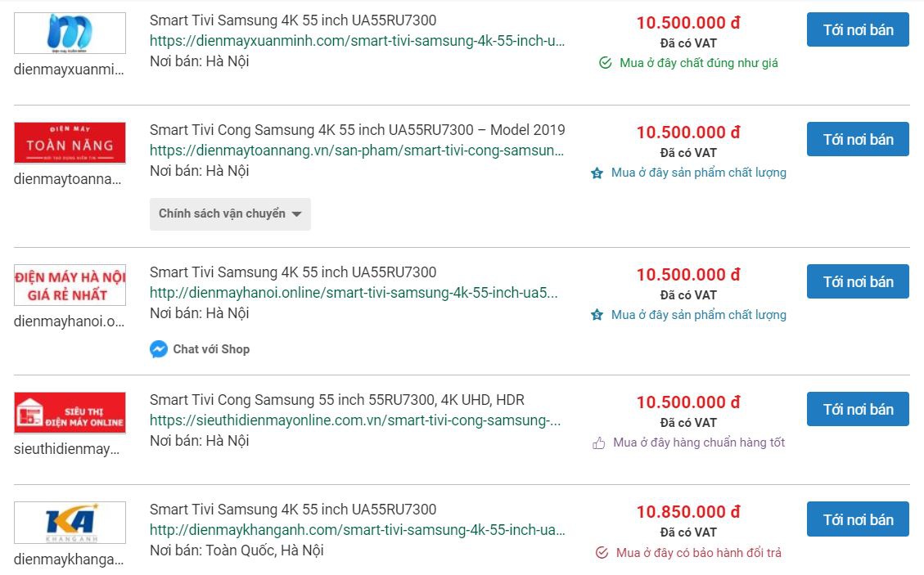Image resolution: width=924 pixels, height=575 pixels.
Task: Expand the Chính sách vận chuyển dropdown
Action: (230, 213)
